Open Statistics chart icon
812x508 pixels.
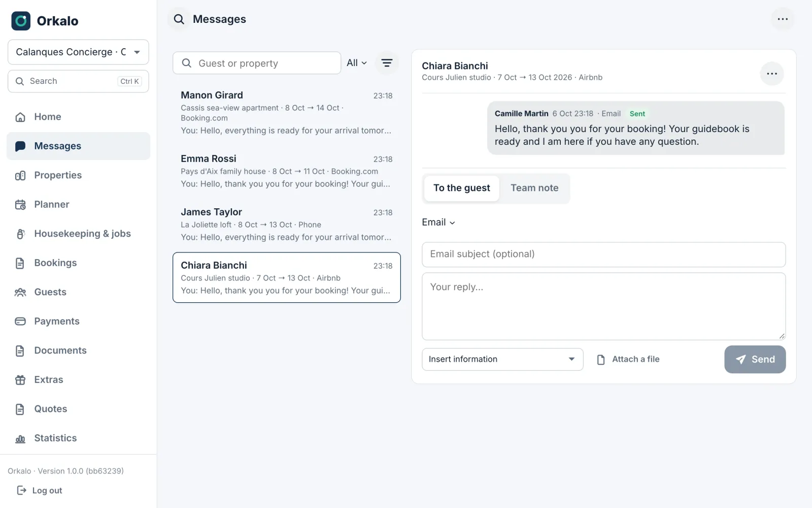tap(20, 438)
